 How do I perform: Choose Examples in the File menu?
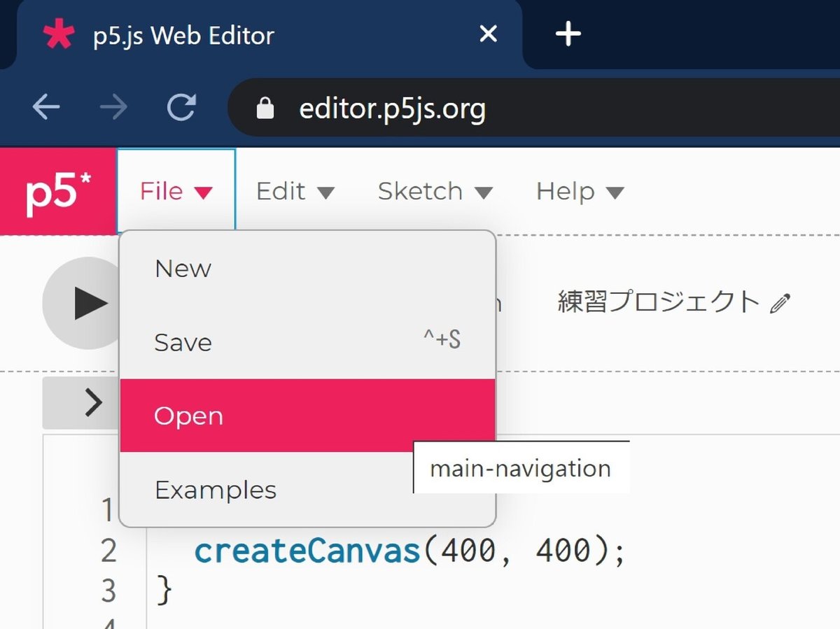point(216,490)
